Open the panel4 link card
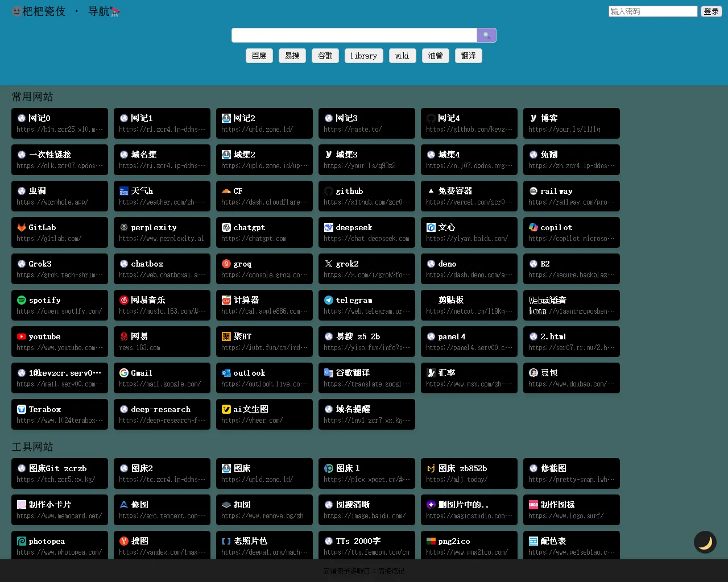The image size is (728, 582). (x=469, y=342)
